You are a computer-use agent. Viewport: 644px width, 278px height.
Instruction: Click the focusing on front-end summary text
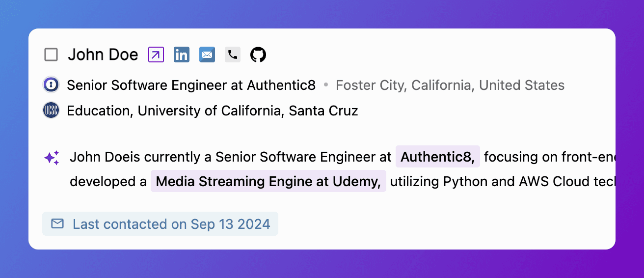click(549, 158)
